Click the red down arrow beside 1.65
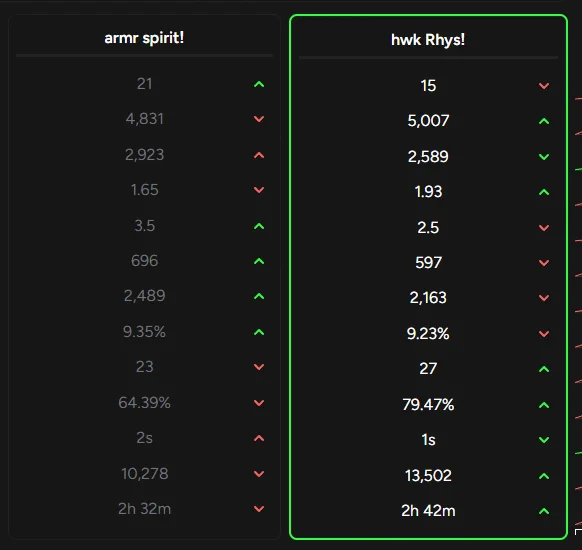582x550 pixels. (259, 190)
